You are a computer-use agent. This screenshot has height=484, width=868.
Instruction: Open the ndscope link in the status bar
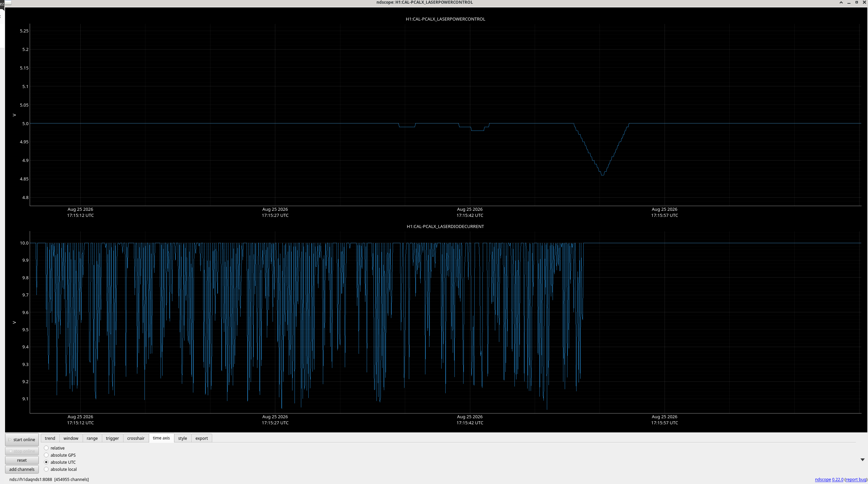point(823,479)
